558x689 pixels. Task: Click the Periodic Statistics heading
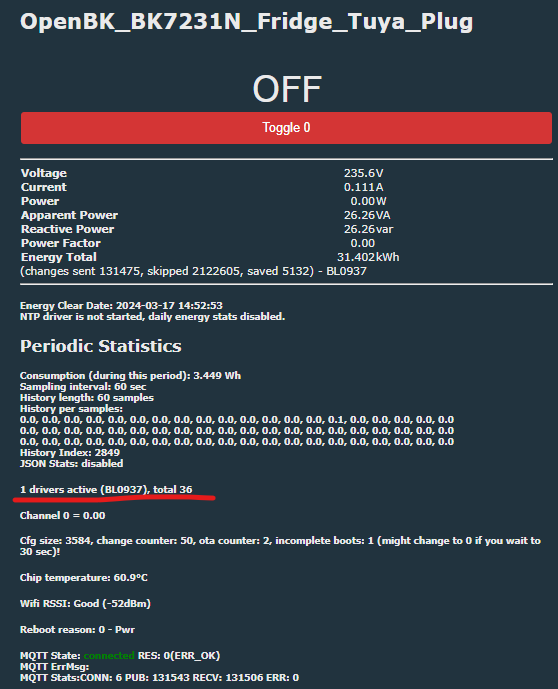(101, 346)
